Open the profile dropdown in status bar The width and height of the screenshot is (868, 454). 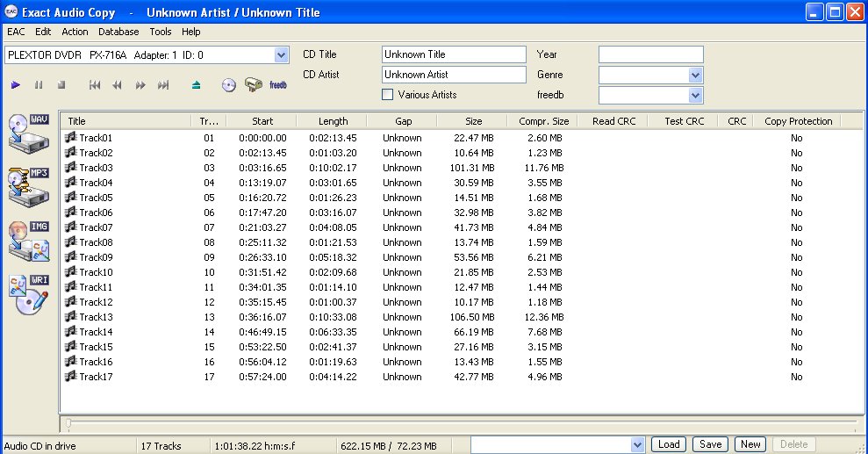coord(637,444)
